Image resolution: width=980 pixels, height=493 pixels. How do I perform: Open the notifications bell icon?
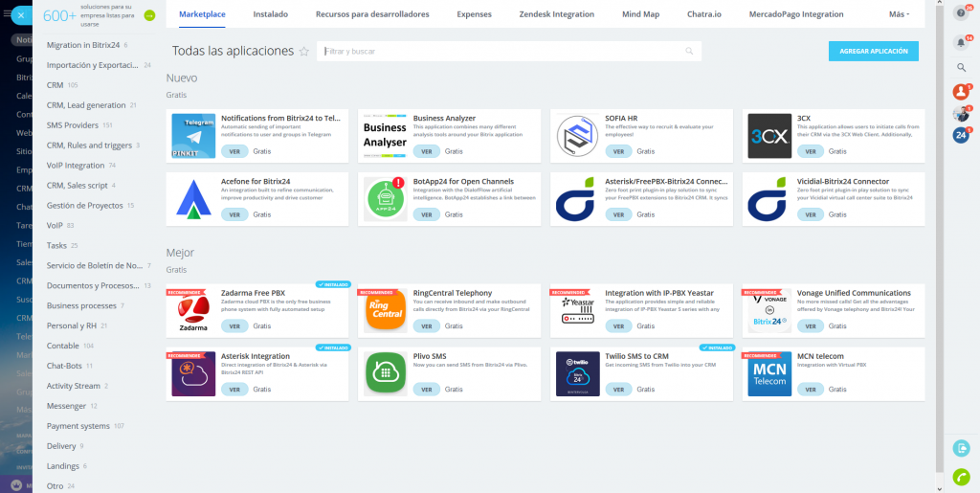tap(961, 42)
